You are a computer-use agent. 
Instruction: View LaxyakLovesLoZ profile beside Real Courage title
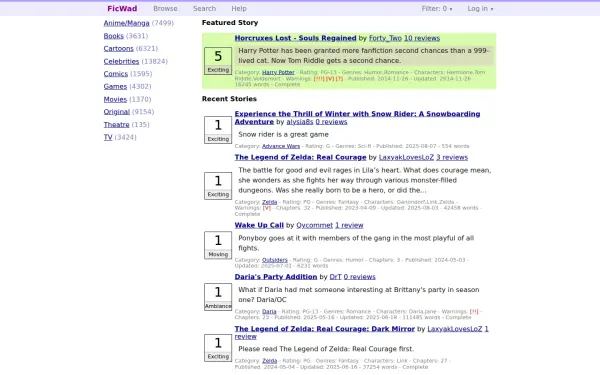406,158
